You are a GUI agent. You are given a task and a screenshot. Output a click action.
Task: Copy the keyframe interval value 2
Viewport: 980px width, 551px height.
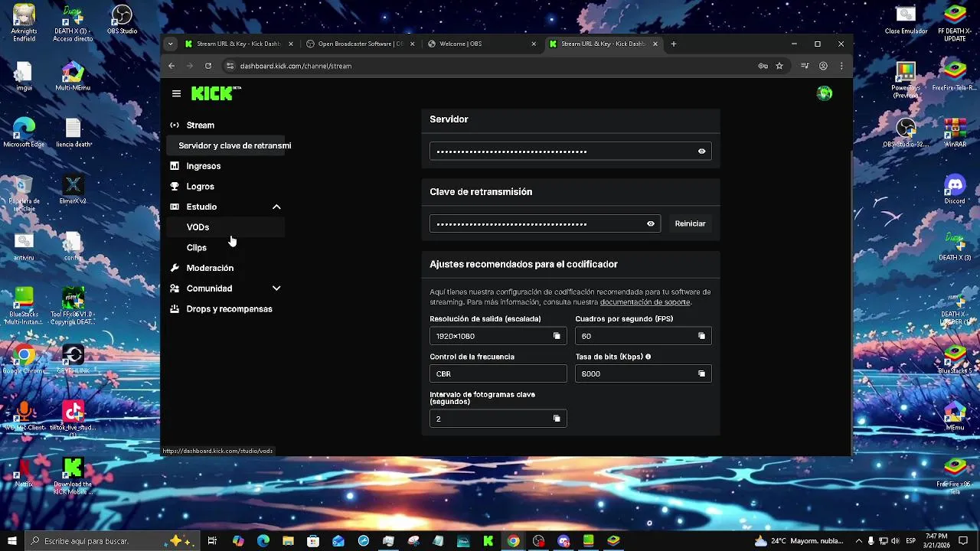tap(557, 419)
